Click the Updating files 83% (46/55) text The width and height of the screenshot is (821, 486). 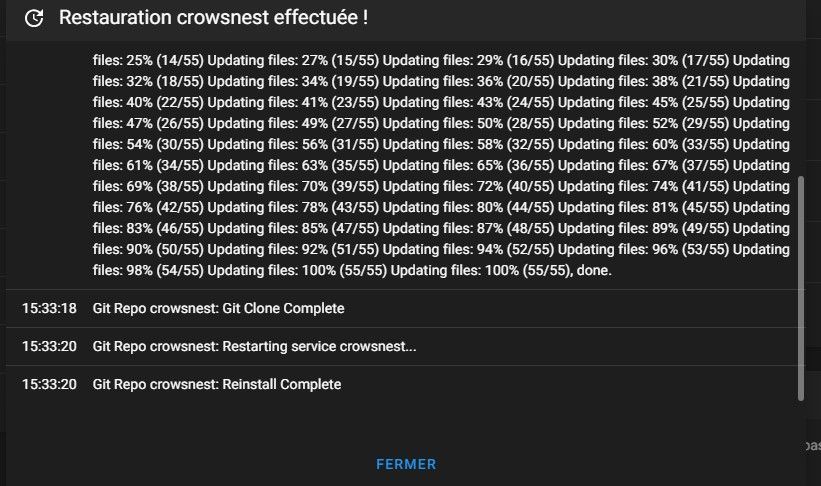point(148,228)
